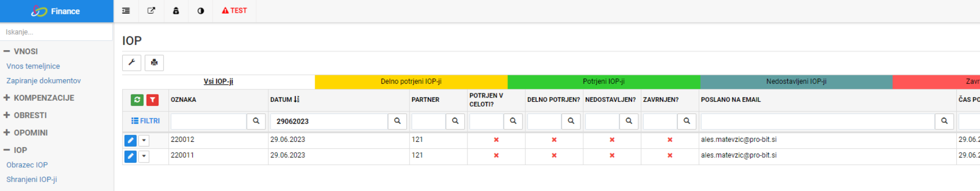Search icon for PARTNER filter
The height and width of the screenshot is (191, 980).
455,121
